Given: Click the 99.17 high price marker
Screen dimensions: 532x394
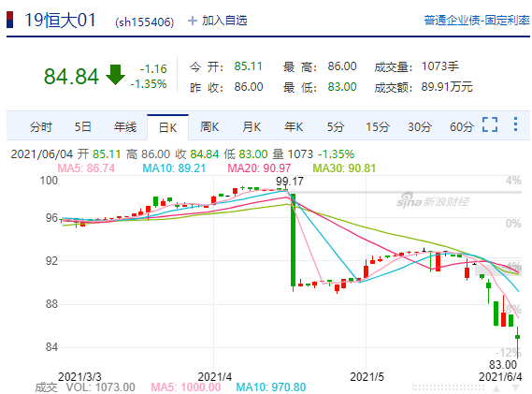Looking at the screenshot, I should pyautogui.click(x=290, y=182).
